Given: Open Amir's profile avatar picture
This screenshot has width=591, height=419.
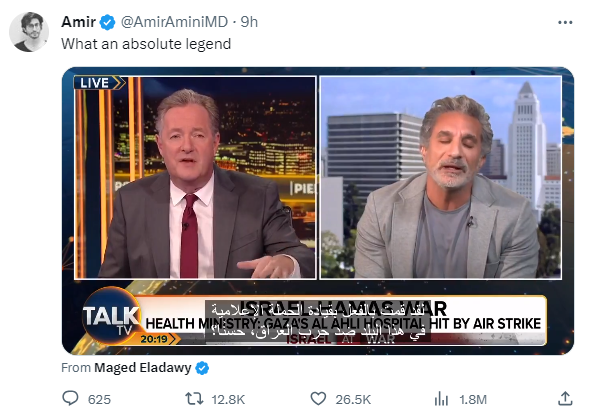Looking at the screenshot, I should coord(29,32).
